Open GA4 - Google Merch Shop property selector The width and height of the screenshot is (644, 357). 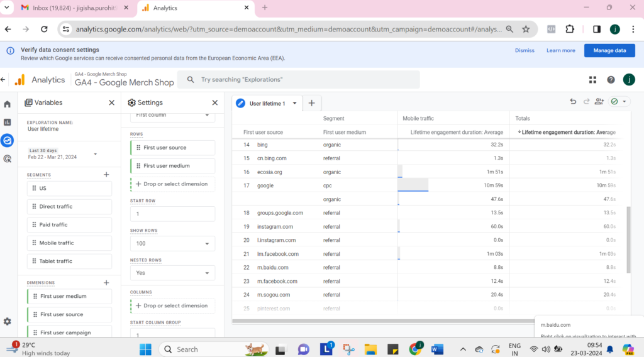point(124,80)
